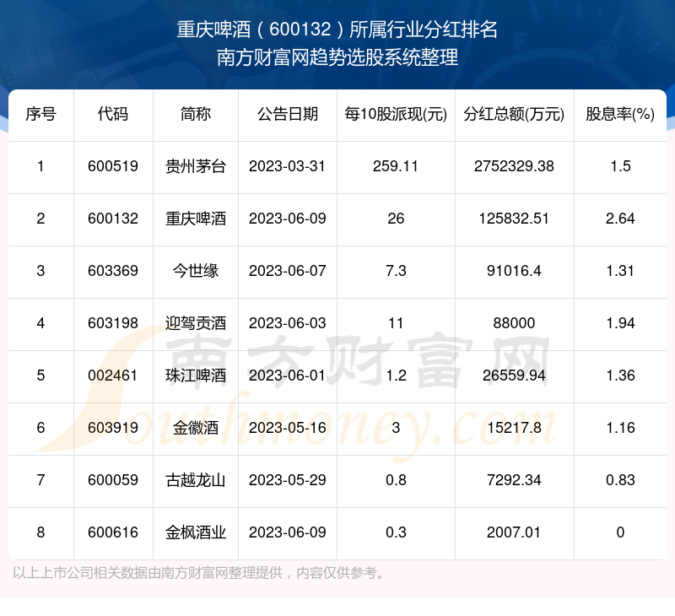675x616 pixels.
Task: Click the 分红总额(万元) column header
Action: [514, 115]
